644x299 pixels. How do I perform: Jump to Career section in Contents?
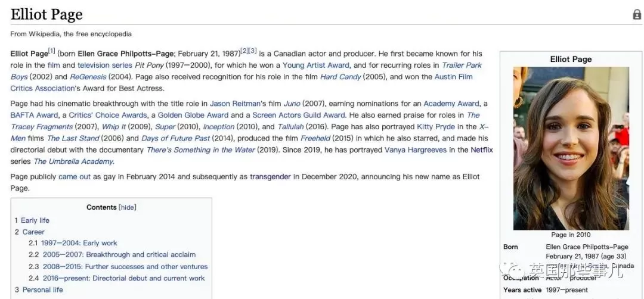(33, 232)
